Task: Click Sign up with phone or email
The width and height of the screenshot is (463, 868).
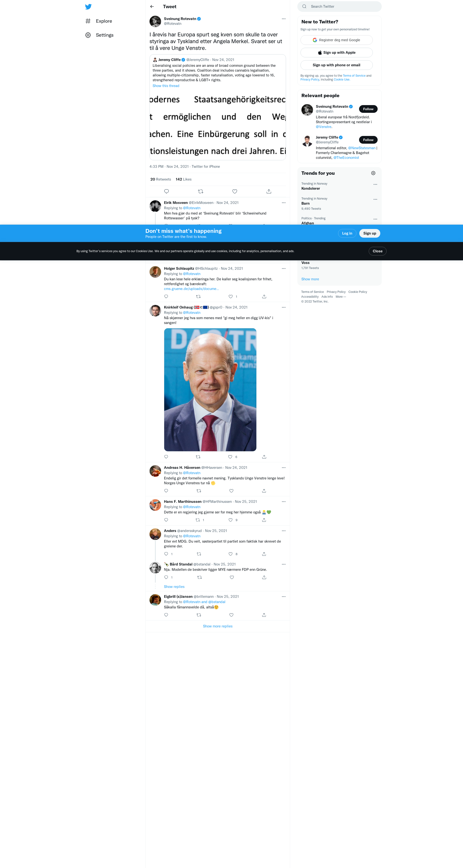Action: 336,65
